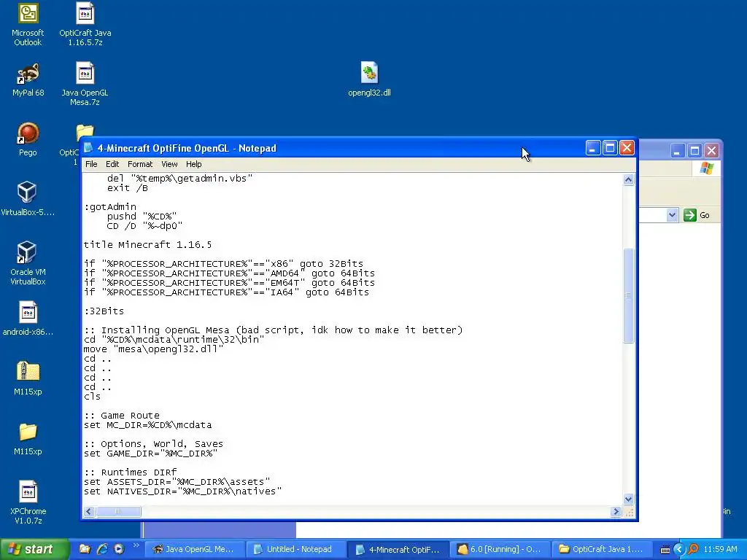Expand hidden system tray icons arrow
Image resolution: width=747 pixels, height=560 pixels.
[679, 549]
